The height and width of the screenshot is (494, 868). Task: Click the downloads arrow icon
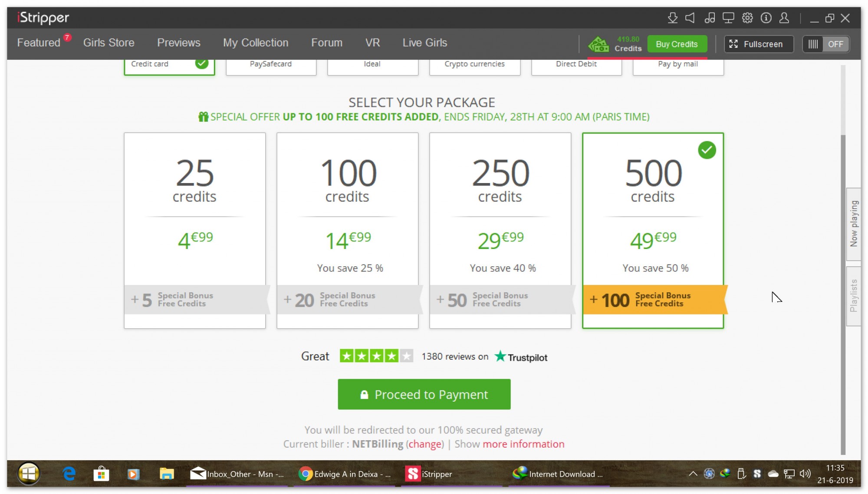(672, 18)
